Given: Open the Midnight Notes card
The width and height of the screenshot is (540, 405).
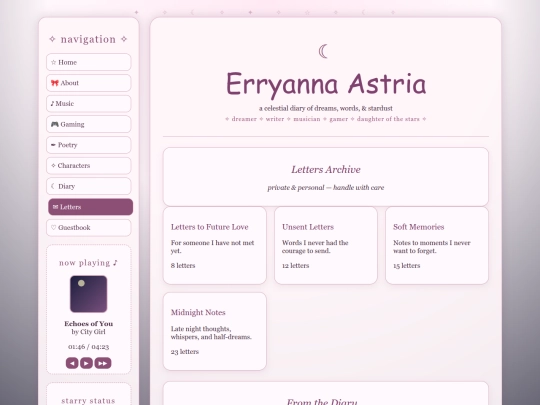Looking at the screenshot, I should point(215,331).
